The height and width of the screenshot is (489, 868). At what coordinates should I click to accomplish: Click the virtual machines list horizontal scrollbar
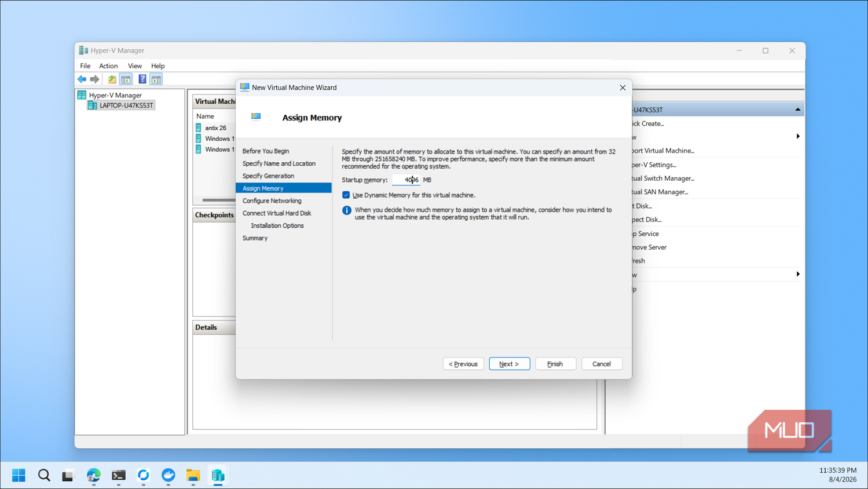tap(219, 200)
